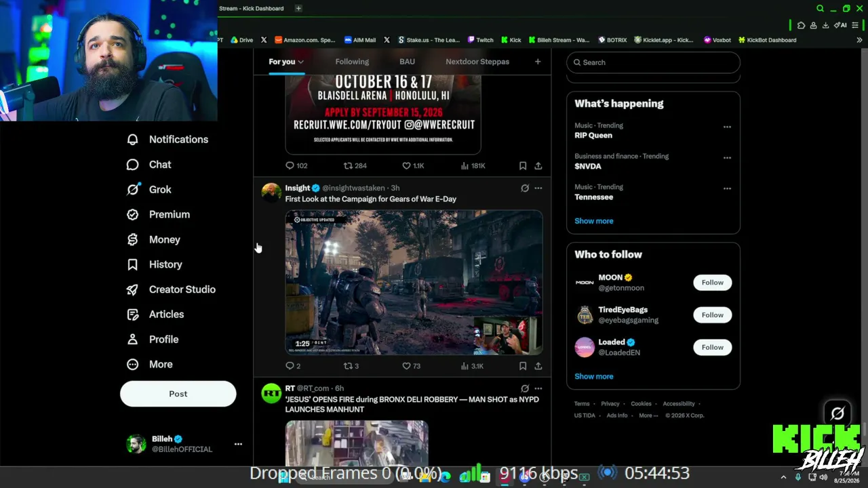868x488 pixels.
Task: Open the Articles icon in sidebar
Action: [133, 314]
